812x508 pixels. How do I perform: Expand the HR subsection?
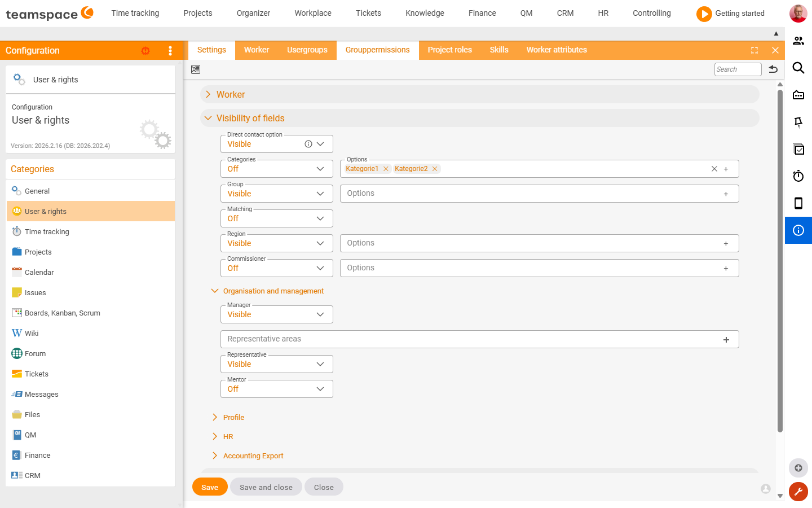coord(222,437)
